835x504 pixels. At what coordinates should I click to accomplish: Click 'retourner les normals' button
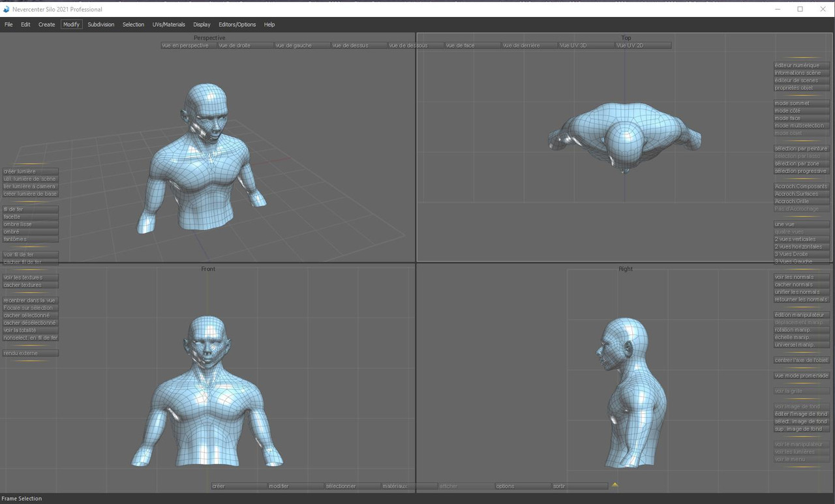click(x=802, y=300)
